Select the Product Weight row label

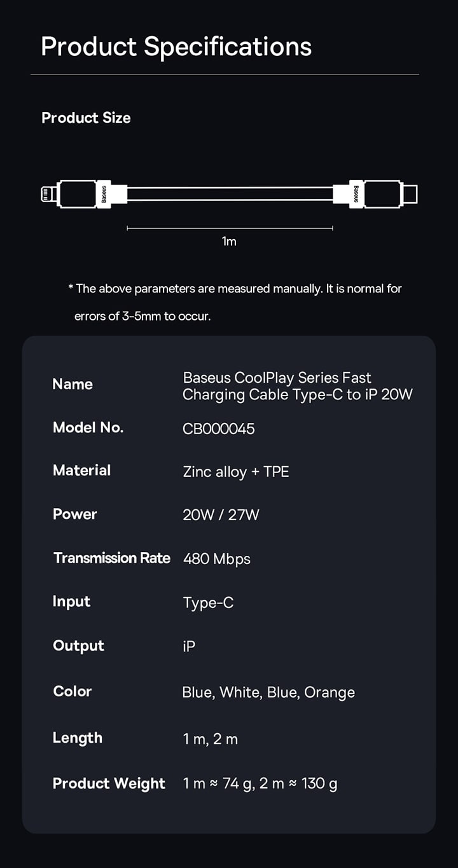[x=109, y=783]
